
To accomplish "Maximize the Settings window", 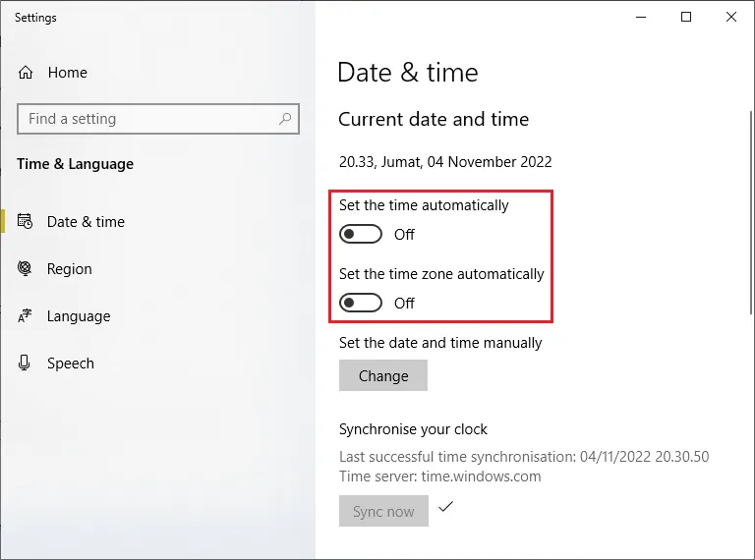I will coord(686,18).
